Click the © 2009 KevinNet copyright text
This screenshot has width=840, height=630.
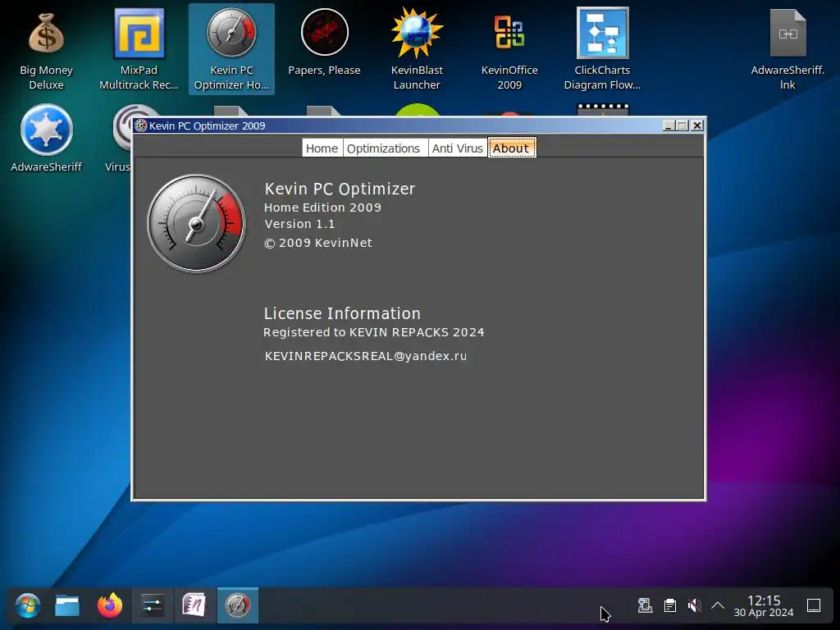click(318, 243)
